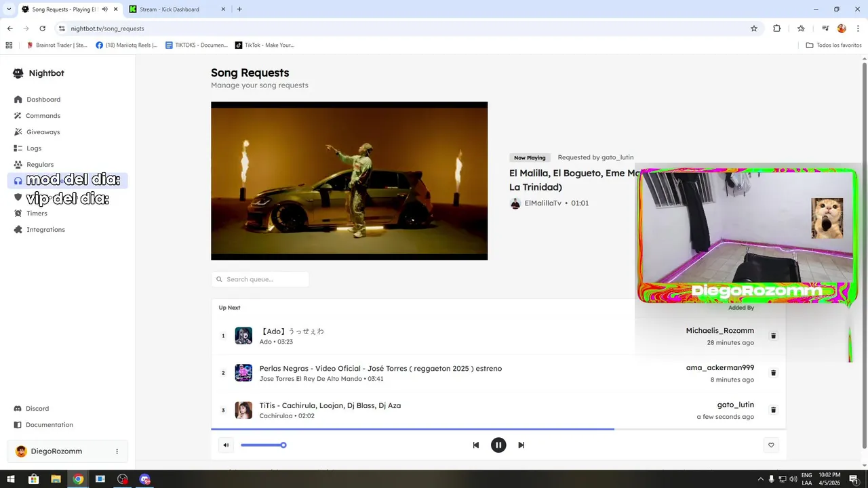Open the apps grid in bookmarks bar
Image resolution: width=868 pixels, height=488 pixels.
(9, 45)
